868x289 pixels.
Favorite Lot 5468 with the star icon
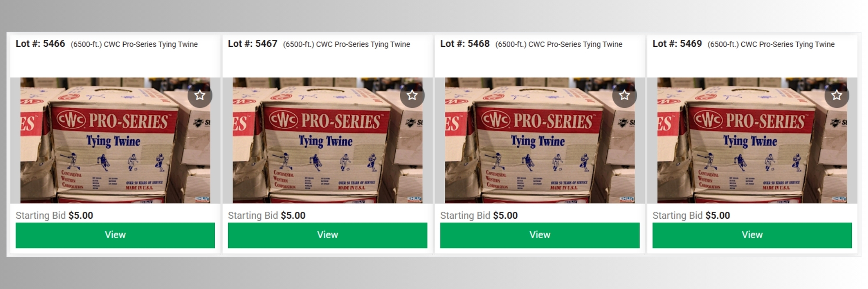[x=624, y=95]
